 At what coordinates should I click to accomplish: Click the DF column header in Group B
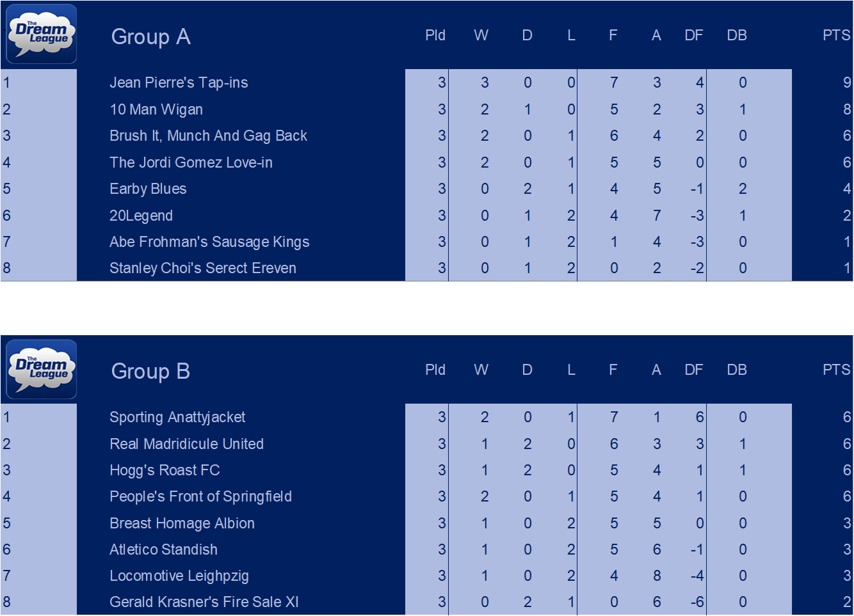(694, 370)
